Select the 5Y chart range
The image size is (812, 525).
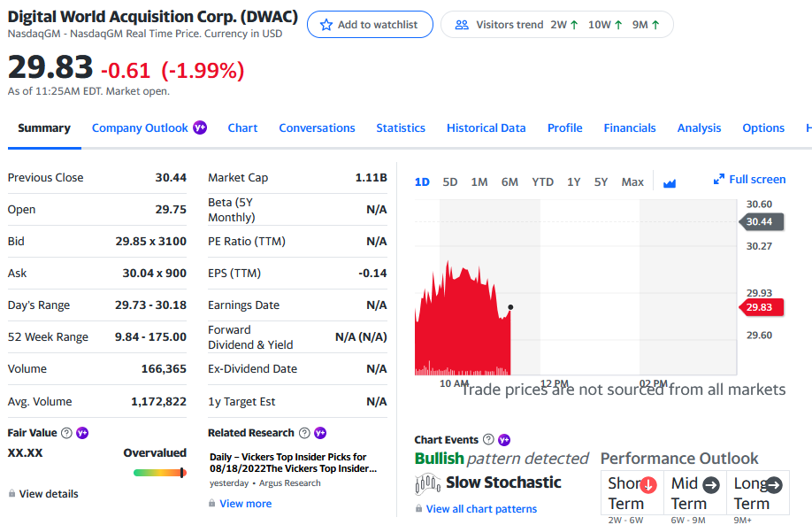click(601, 181)
